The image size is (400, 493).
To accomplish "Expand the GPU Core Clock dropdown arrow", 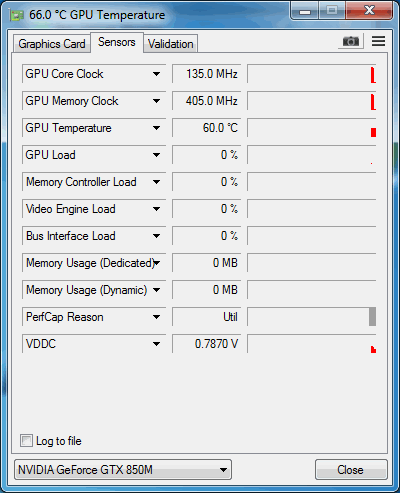I will pyautogui.click(x=156, y=74).
